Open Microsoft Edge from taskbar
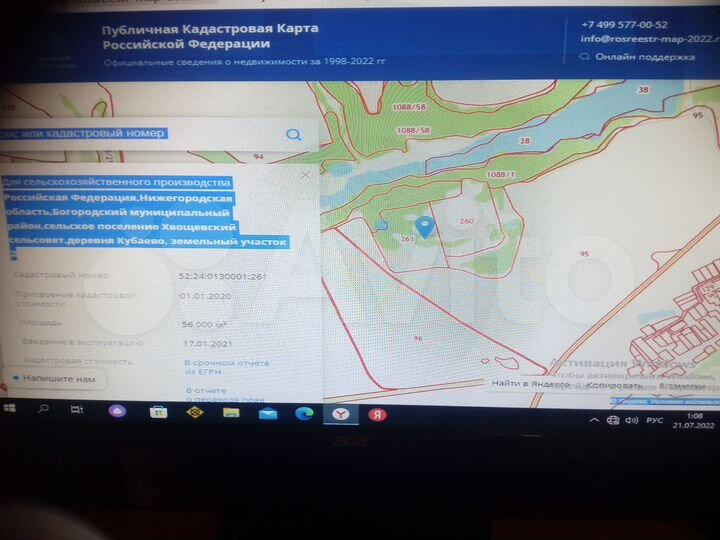720x540 pixels. [304, 414]
